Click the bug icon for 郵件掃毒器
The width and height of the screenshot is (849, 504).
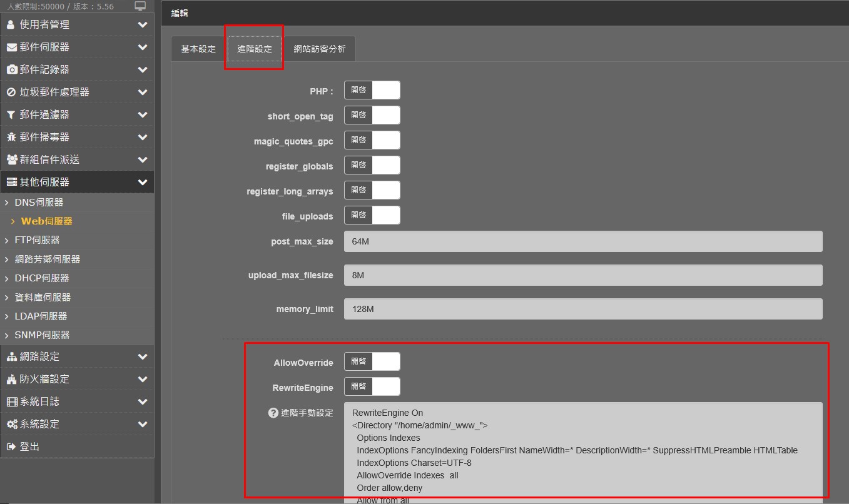(x=11, y=137)
